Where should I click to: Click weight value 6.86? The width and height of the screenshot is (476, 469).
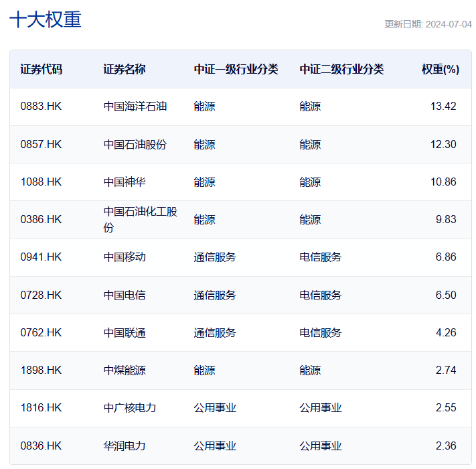tap(446, 257)
